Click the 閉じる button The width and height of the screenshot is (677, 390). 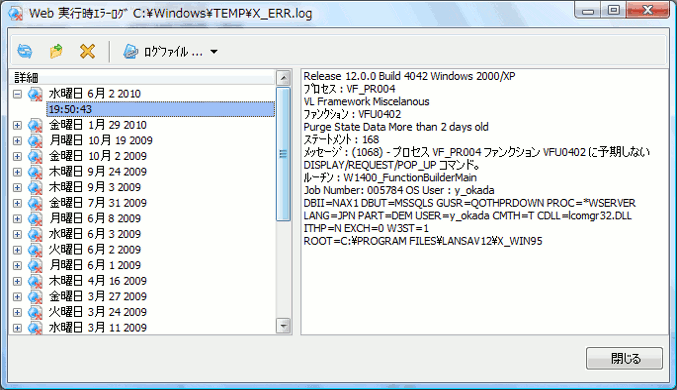624,358
